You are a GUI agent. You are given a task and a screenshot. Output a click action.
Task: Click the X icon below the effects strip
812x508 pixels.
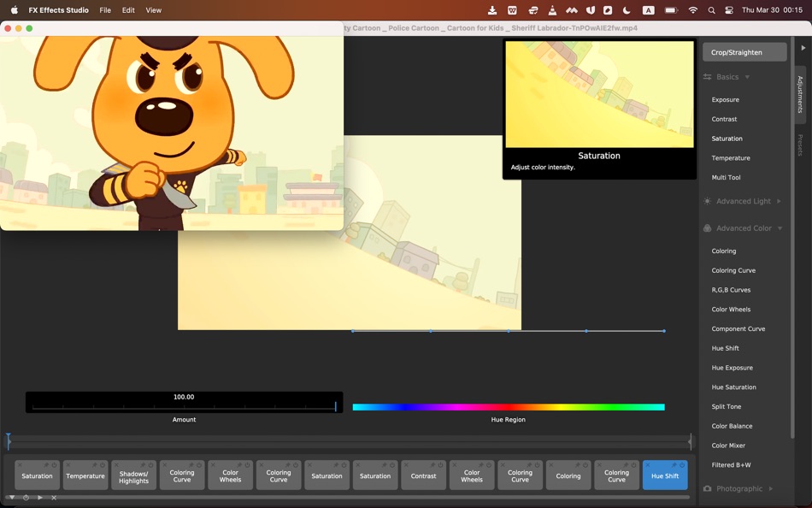[x=54, y=498]
